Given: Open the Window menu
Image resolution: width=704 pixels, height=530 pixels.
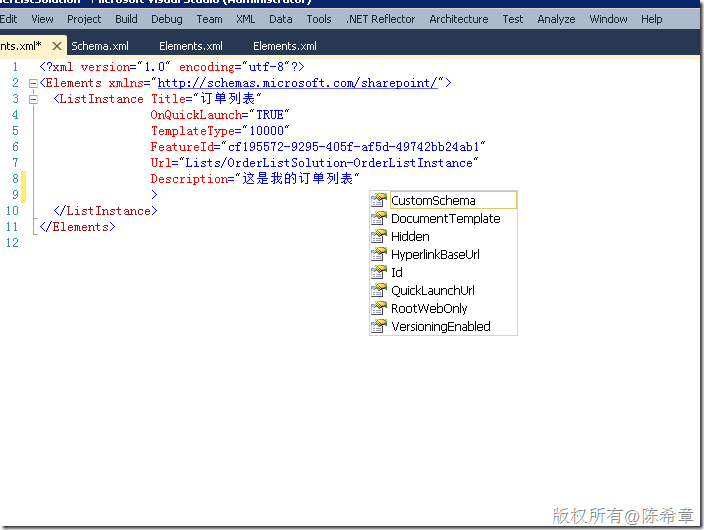Looking at the screenshot, I should pyautogui.click(x=608, y=19).
